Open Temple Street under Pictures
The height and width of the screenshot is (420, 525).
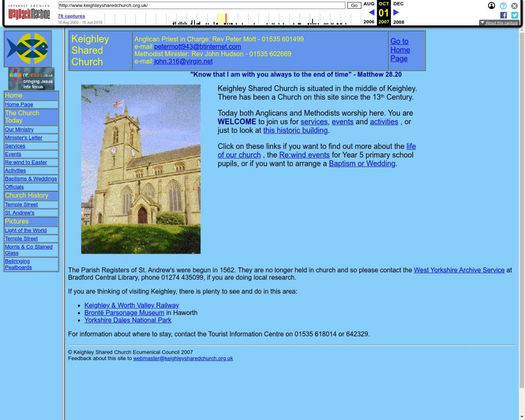pyautogui.click(x=22, y=239)
